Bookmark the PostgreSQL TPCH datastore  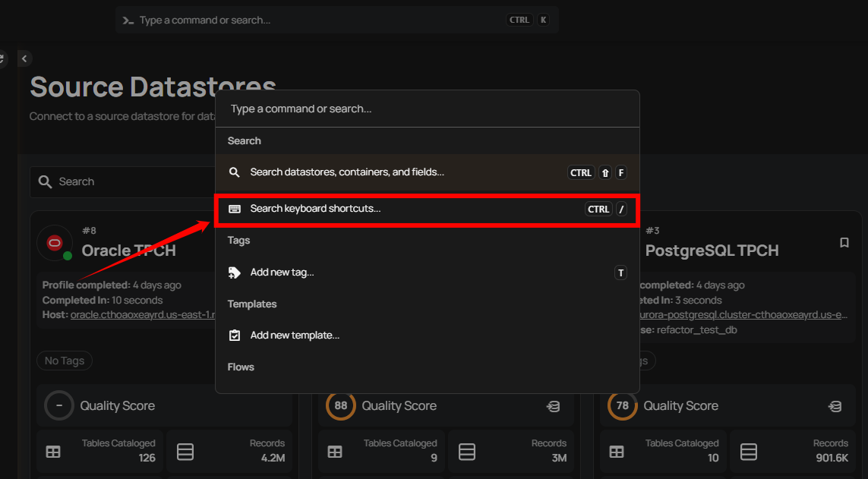pos(844,242)
